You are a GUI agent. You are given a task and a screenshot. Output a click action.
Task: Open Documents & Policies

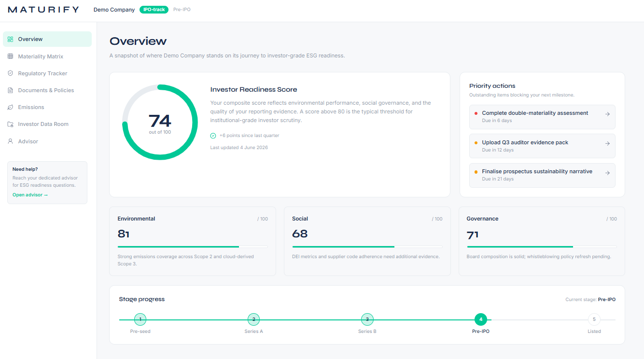pos(47,90)
